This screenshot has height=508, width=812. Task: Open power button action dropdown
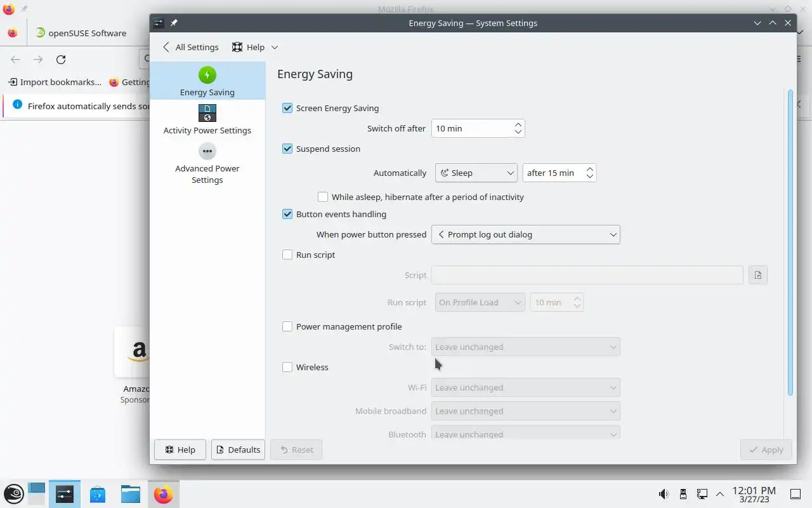525,234
